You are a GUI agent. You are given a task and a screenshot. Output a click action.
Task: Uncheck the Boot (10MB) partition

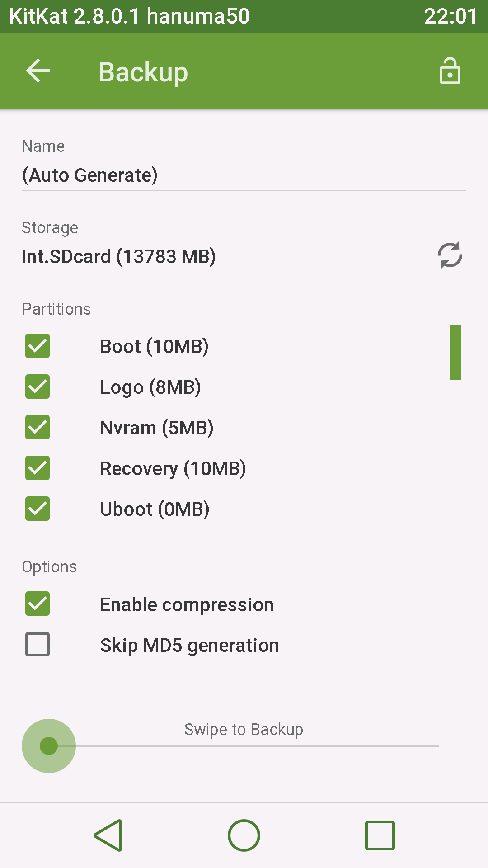coord(38,346)
